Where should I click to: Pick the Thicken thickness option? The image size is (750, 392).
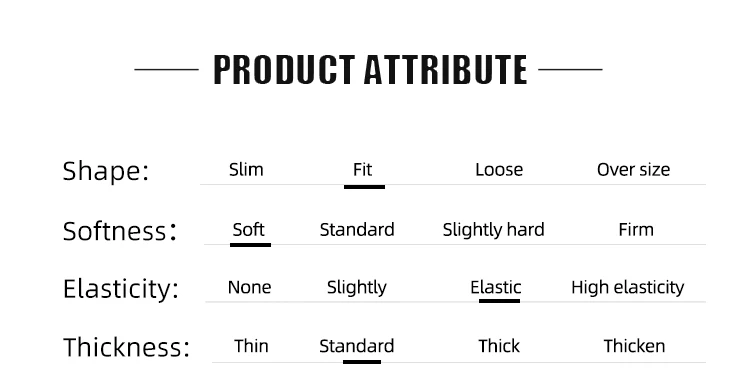(634, 346)
